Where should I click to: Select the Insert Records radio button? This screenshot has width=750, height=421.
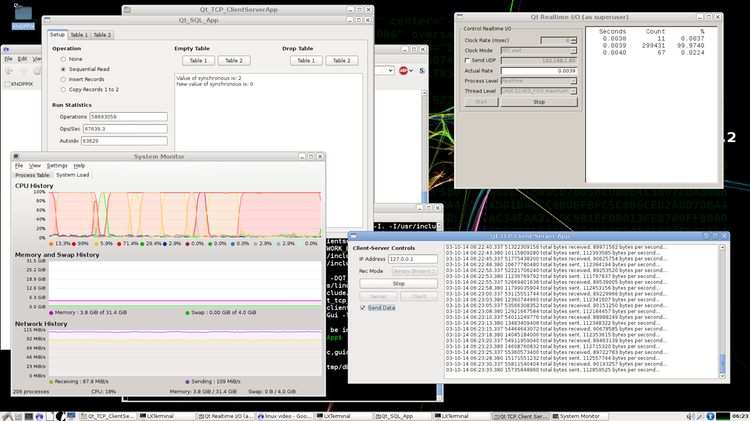pyautogui.click(x=63, y=79)
